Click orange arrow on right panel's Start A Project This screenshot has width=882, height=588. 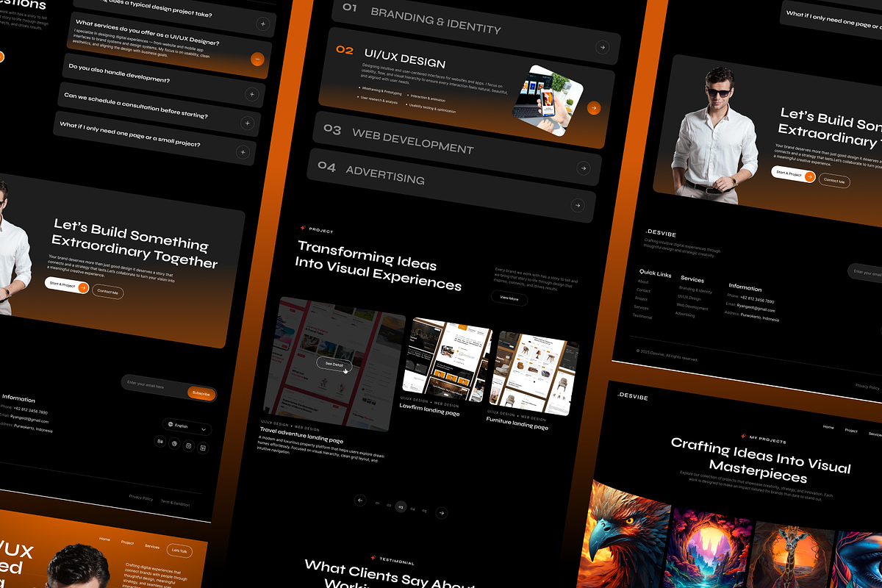tap(809, 176)
